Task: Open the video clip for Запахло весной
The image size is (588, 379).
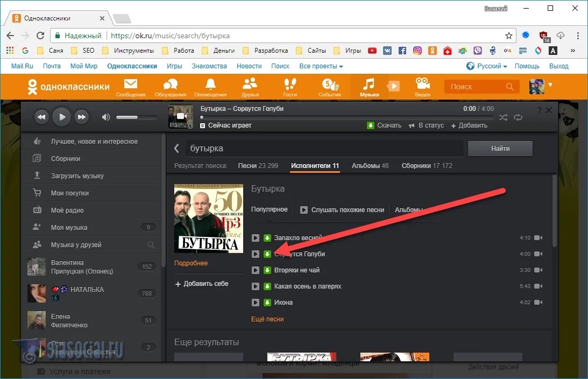Action: click(539, 237)
